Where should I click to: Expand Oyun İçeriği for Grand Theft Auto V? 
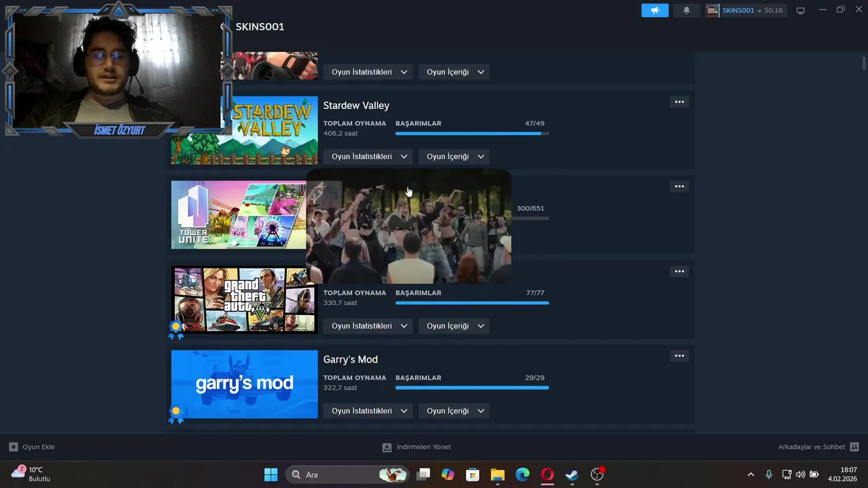[454, 326]
